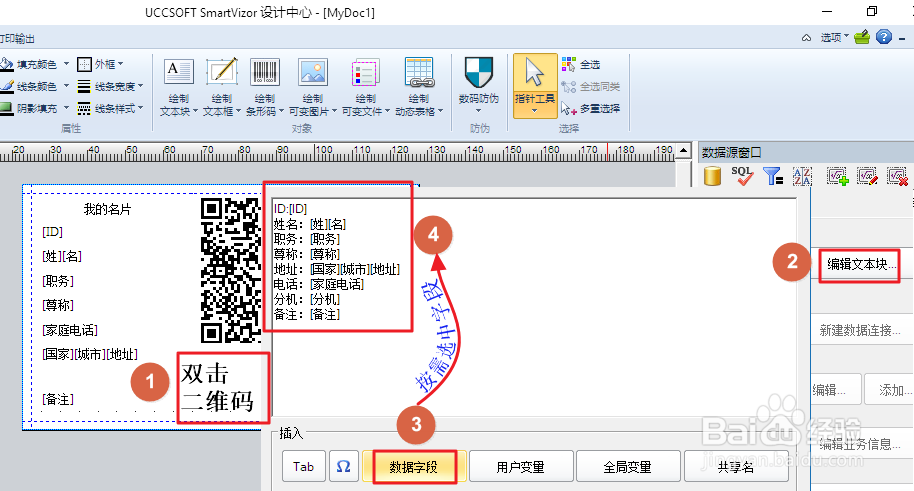Collapse the ribbon with the up chevron icon
Screen dimensions: 914x491
tap(806, 38)
